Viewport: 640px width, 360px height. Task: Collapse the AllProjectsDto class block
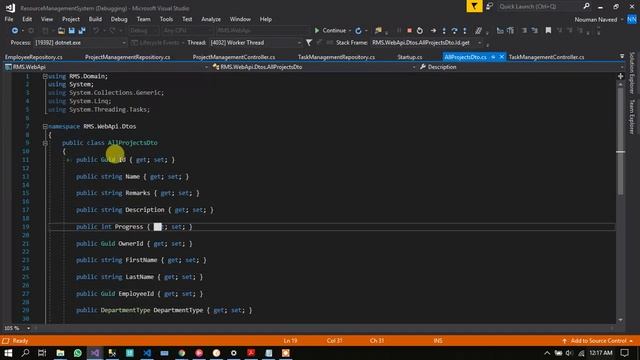[45, 143]
